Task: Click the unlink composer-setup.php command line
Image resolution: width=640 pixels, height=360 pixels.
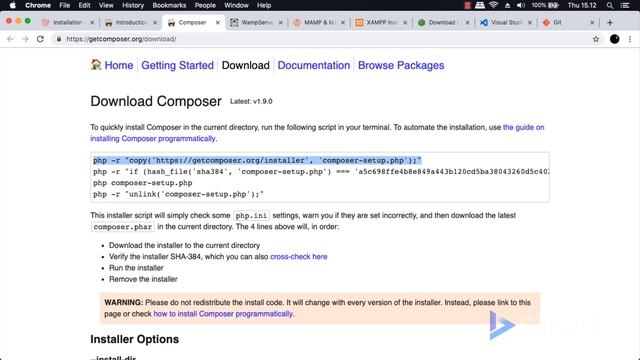Action: pos(178,194)
